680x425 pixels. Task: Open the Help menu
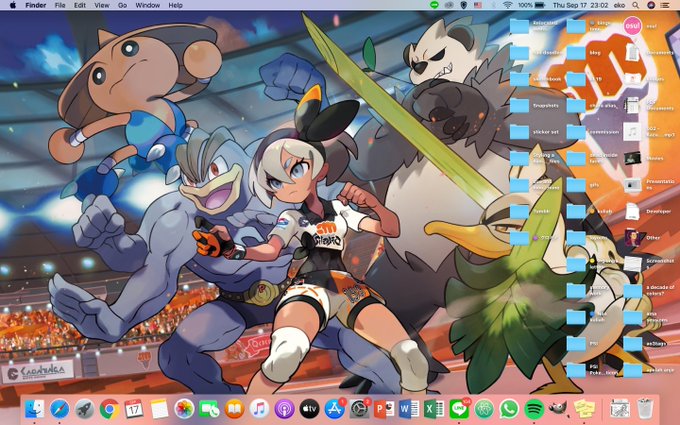click(175, 5)
